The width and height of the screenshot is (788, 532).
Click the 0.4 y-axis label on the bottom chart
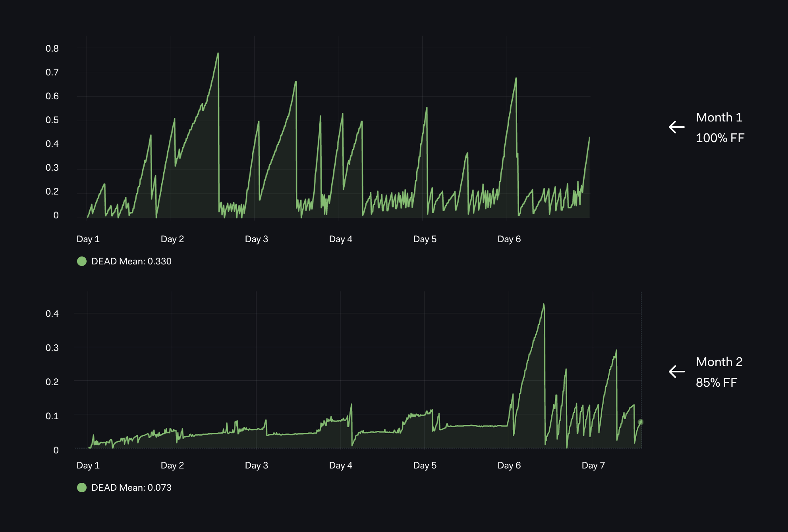click(52, 314)
